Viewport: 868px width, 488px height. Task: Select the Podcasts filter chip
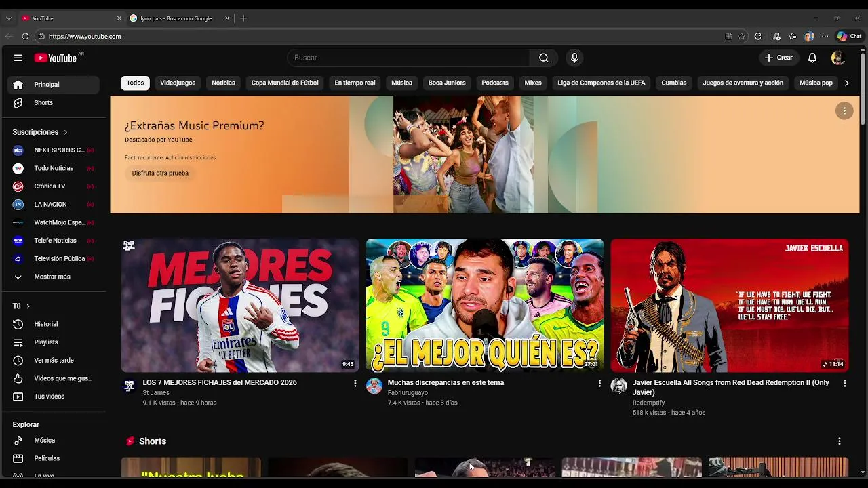pyautogui.click(x=495, y=83)
